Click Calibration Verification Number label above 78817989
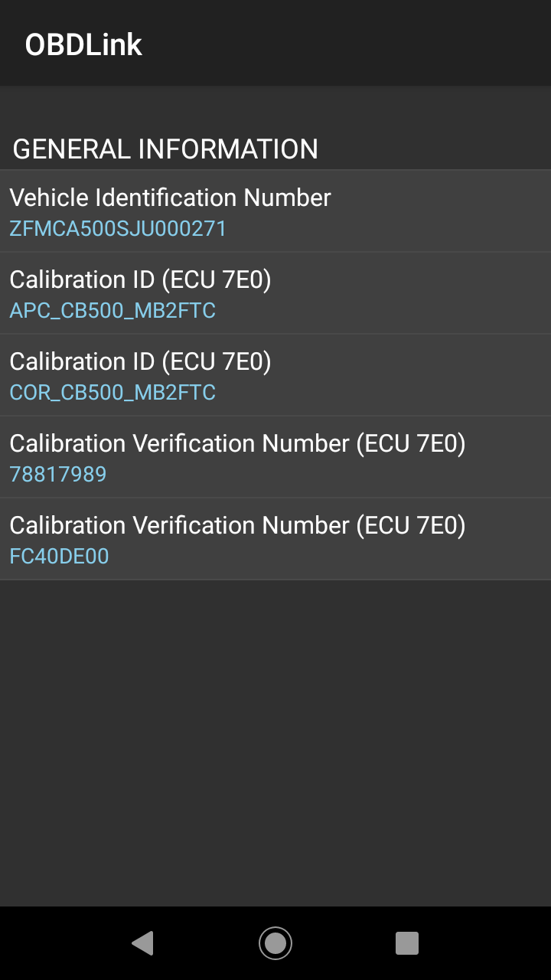 click(180, 443)
